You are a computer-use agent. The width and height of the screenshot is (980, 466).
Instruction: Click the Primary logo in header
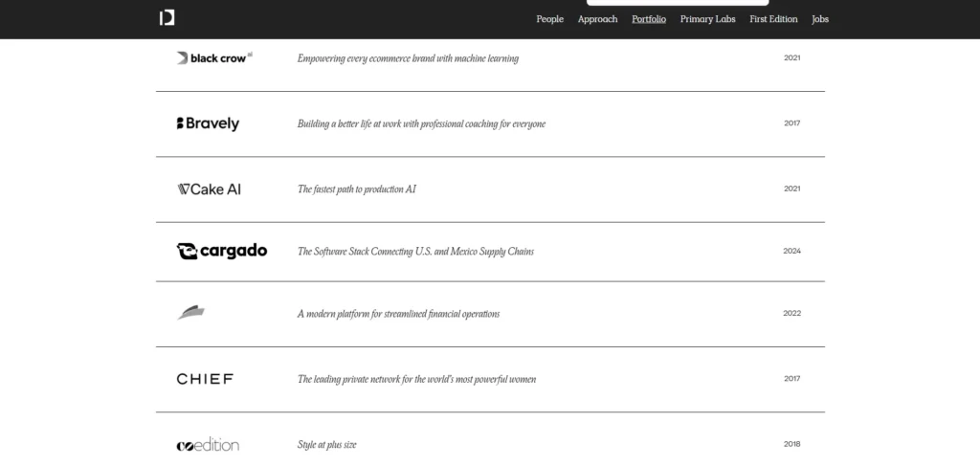pyautogui.click(x=167, y=18)
